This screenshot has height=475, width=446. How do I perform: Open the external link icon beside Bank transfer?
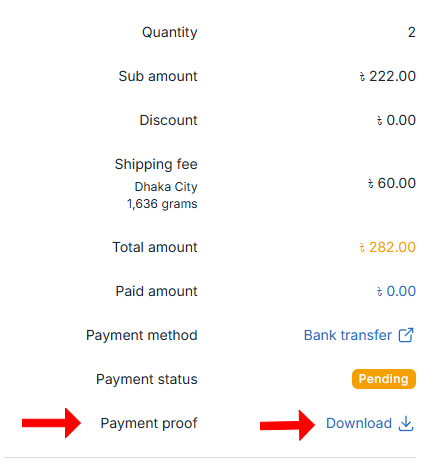click(x=406, y=335)
